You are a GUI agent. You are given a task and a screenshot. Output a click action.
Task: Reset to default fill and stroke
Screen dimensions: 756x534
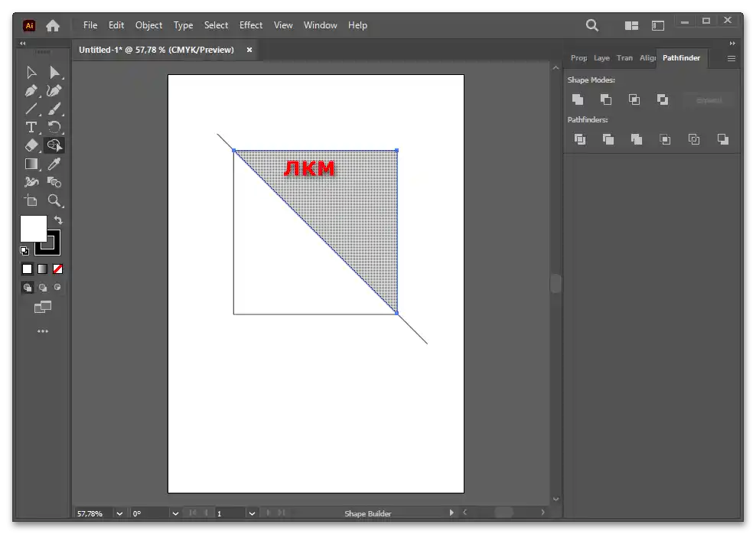click(x=24, y=251)
